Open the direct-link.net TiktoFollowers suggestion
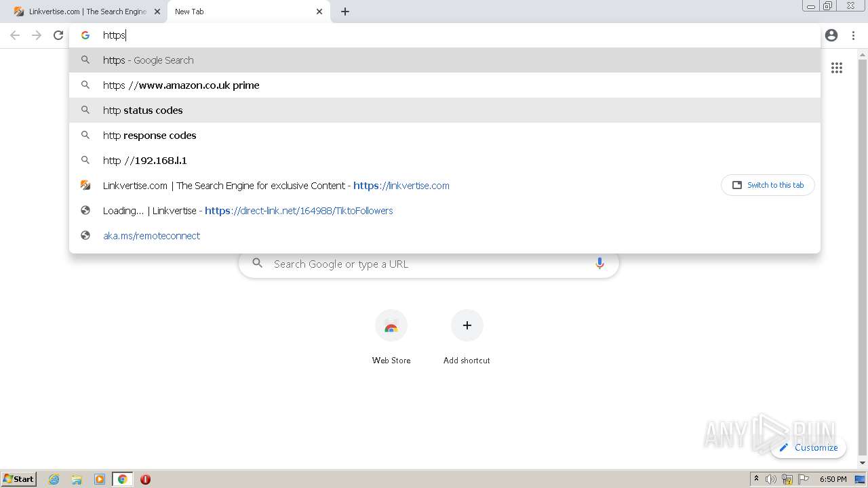 tap(445, 211)
